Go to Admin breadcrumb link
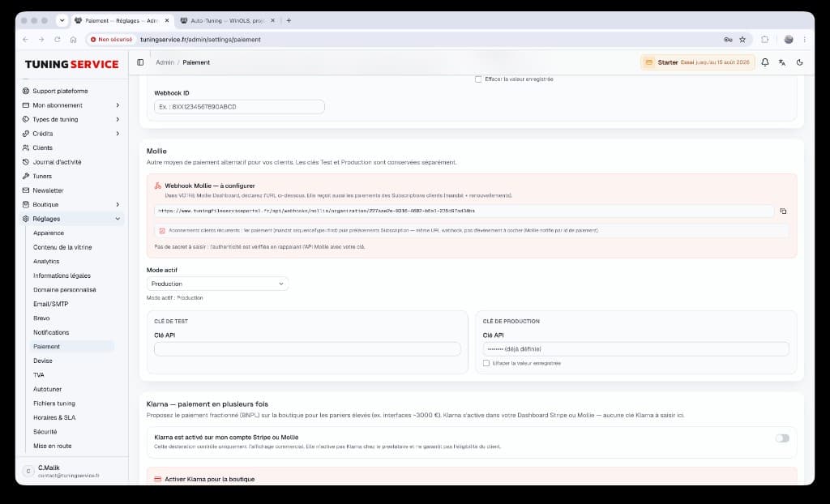Image resolution: width=830 pixels, height=504 pixels. (165, 62)
